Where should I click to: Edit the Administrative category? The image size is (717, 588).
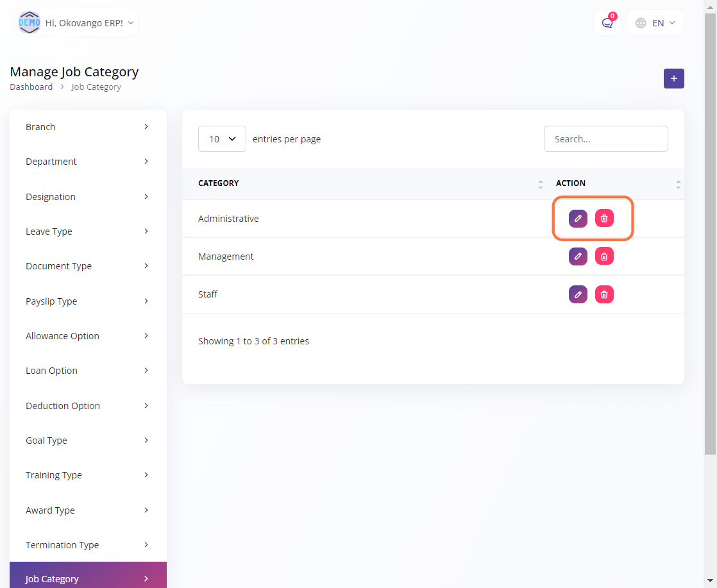click(578, 219)
